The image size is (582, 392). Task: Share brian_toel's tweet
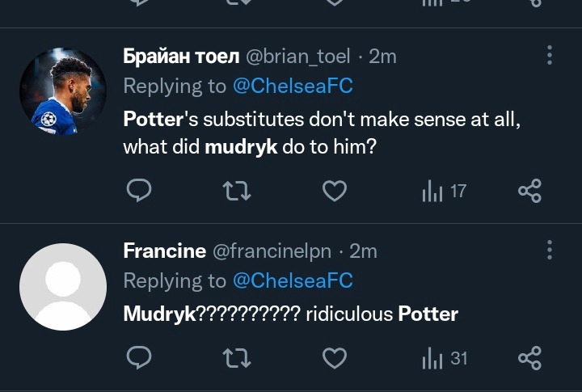[x=529, y=191]
